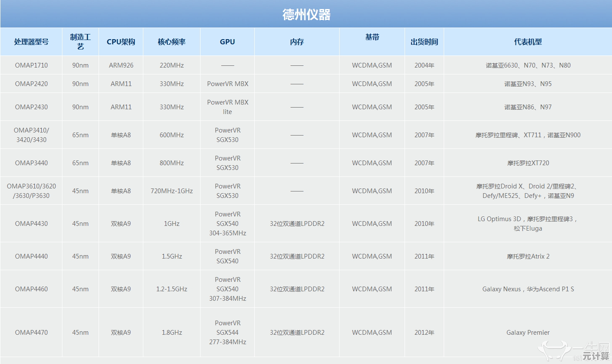Click 32位双通道LPDDR2 in the OMAP4470 row

pyautogui.click(x=297, y=333)
